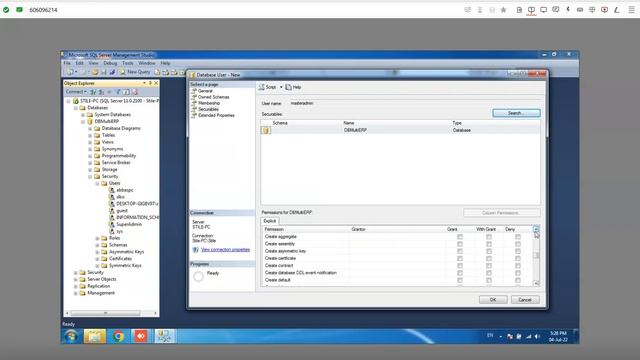
Task: Switch to the Membership page
Action: click(209, 103)
